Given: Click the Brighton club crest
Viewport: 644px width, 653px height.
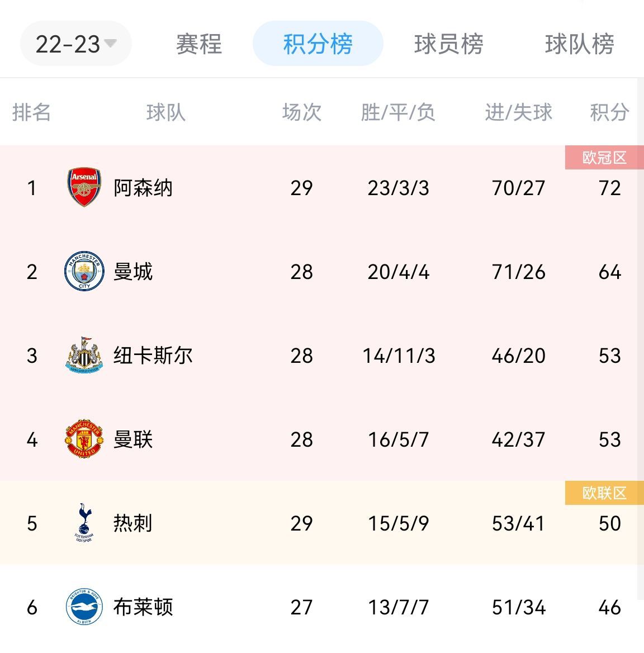Looking at the screenshot, I should [84, 607].
